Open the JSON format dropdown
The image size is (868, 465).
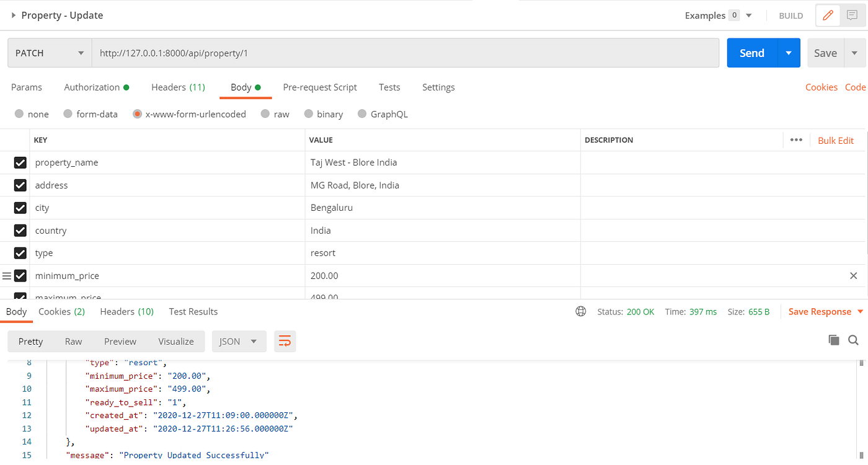click(x=239, y=341)
